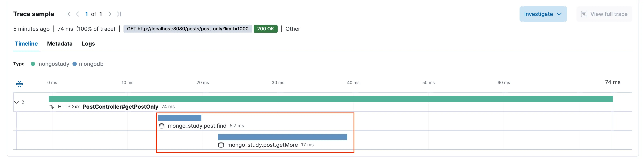Viewport: 644px width, 160px height.
Task: Open the Investigate dropdown
Action: click(543, 14)
